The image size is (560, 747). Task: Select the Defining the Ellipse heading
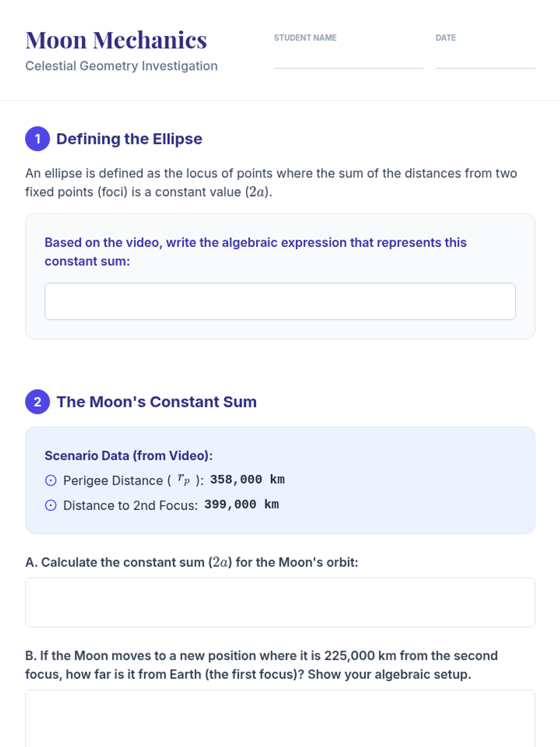(129, 139)
